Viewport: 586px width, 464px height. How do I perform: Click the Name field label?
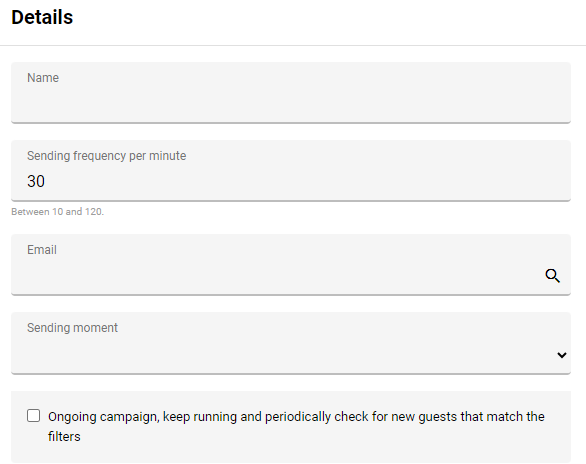[x=43, y=78]
